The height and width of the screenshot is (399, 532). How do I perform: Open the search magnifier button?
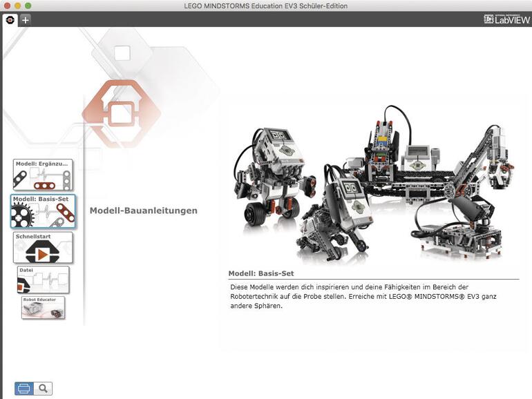[x=43, y=389]
